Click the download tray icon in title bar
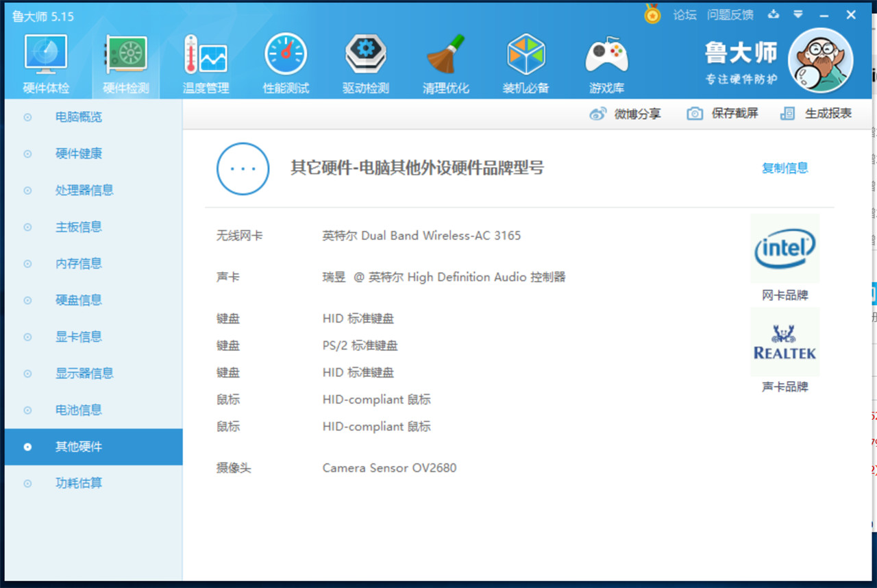 pos(774,14)
